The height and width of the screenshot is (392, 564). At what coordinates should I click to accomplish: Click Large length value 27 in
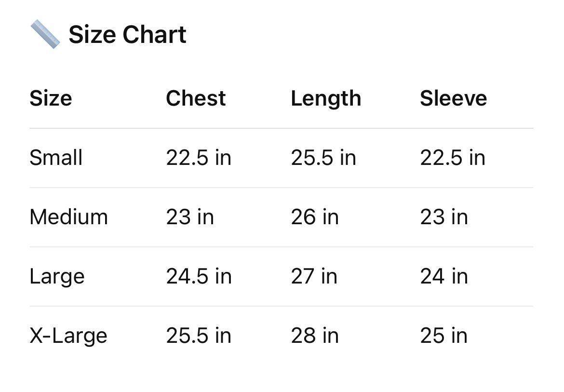coord(314,276)
